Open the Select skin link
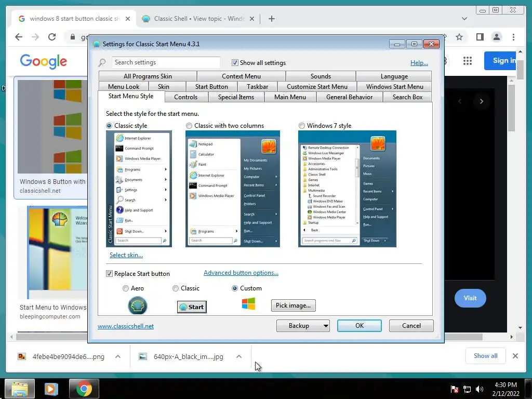Screen dimensions: 532x399 click(126, 255)
